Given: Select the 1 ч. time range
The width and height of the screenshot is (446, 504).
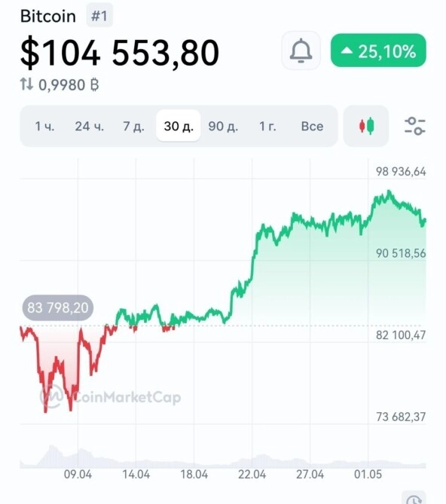Looking at the screenshot, I should (x=44, y=126).
